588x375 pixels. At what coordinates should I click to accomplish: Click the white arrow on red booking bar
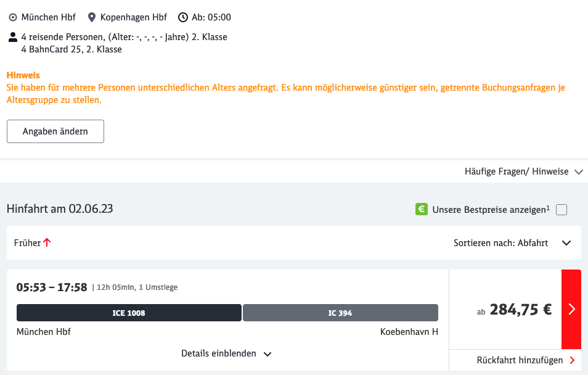(x=571, y=309)
